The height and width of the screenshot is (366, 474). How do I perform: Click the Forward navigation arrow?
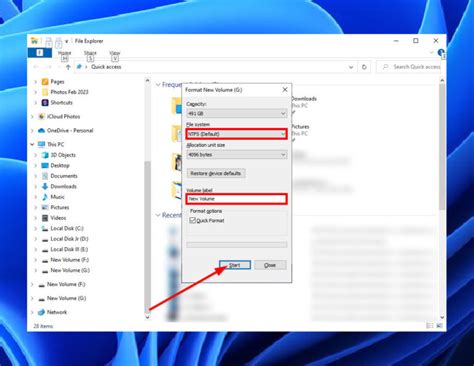click(x=49, y=67)
